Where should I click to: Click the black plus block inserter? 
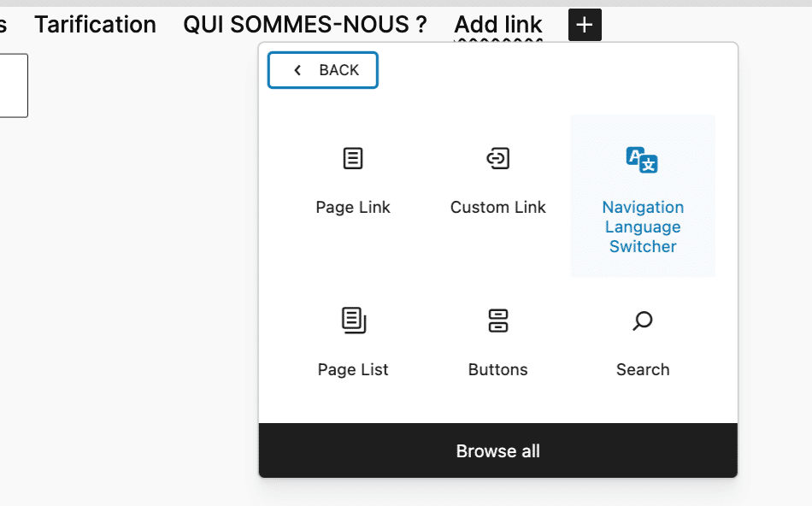point(584,25)
